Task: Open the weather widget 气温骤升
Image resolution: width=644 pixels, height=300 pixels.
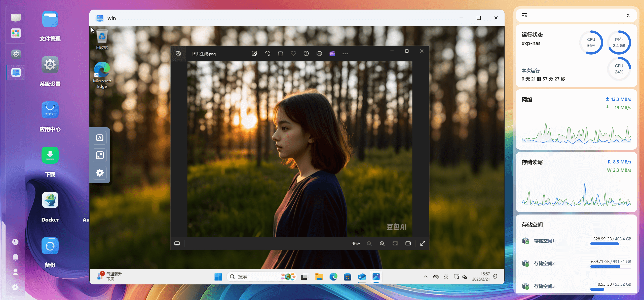Action: point(110,276)
